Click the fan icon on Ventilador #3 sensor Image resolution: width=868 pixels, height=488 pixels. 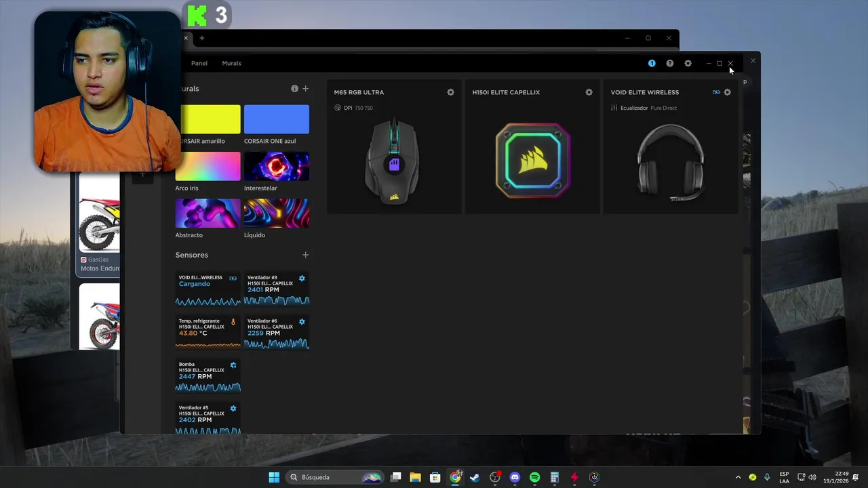point(302,278)
